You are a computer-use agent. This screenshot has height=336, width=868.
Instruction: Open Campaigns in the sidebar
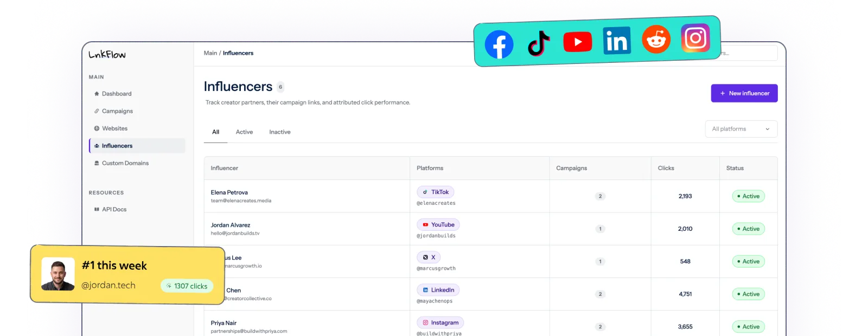click(137, 111)
